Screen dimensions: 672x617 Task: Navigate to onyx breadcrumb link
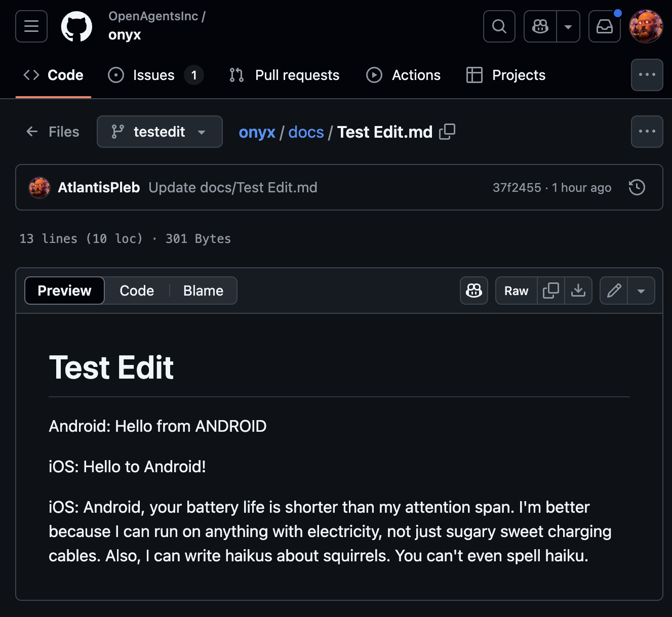pyautogui.click(x=257, y=132)
